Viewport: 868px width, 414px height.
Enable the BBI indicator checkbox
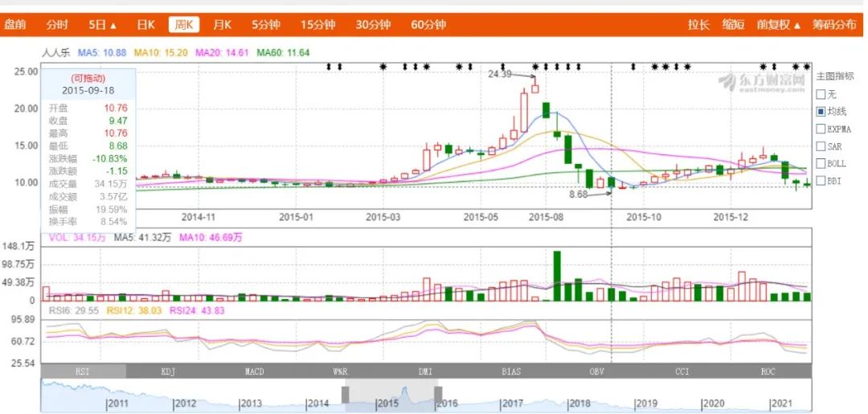(x=821, y=180)
